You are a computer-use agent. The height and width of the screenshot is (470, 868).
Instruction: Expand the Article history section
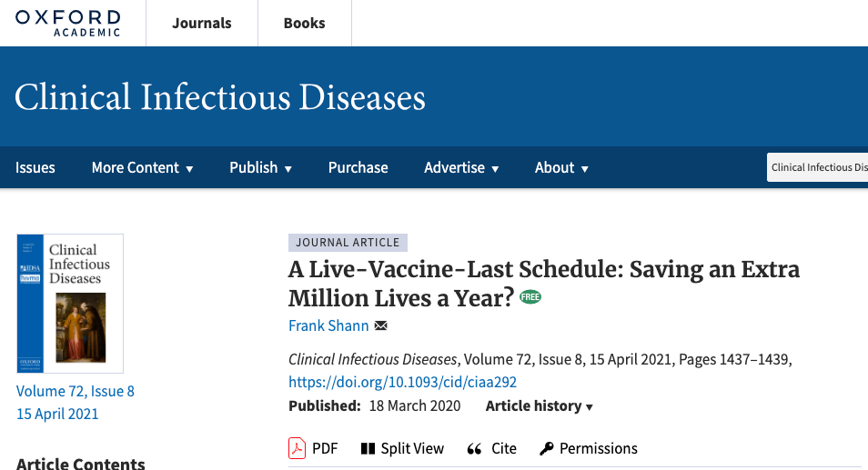coord(539,405)
